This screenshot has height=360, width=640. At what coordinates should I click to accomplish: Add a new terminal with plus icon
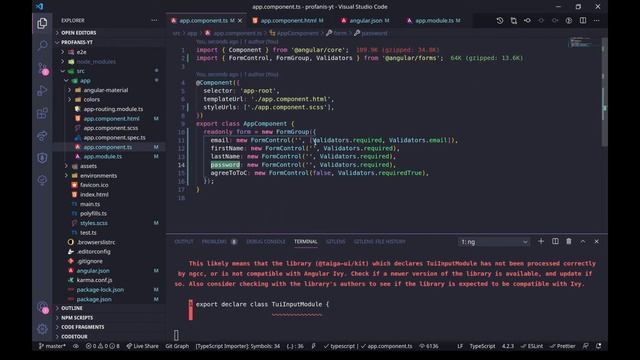click(541, 242)
